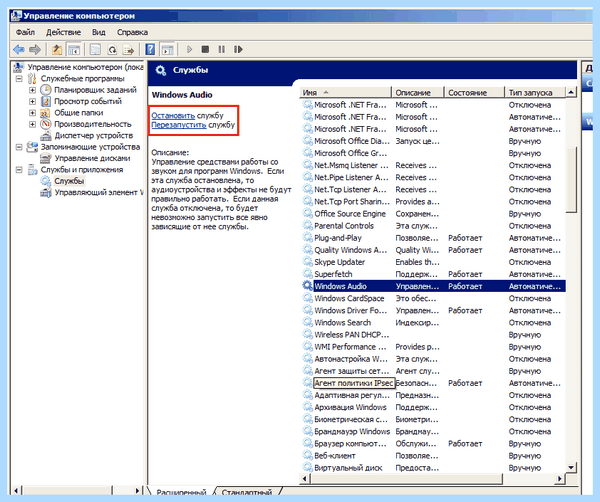Expand the Просмотр событий node
This screenshot has height=502, width=600.
pyautogui.click(x=33, y=101)
